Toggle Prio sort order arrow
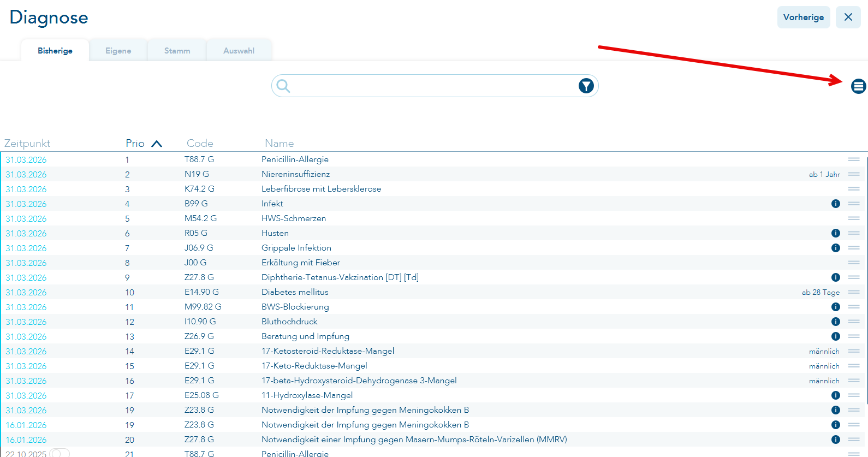 157,144
